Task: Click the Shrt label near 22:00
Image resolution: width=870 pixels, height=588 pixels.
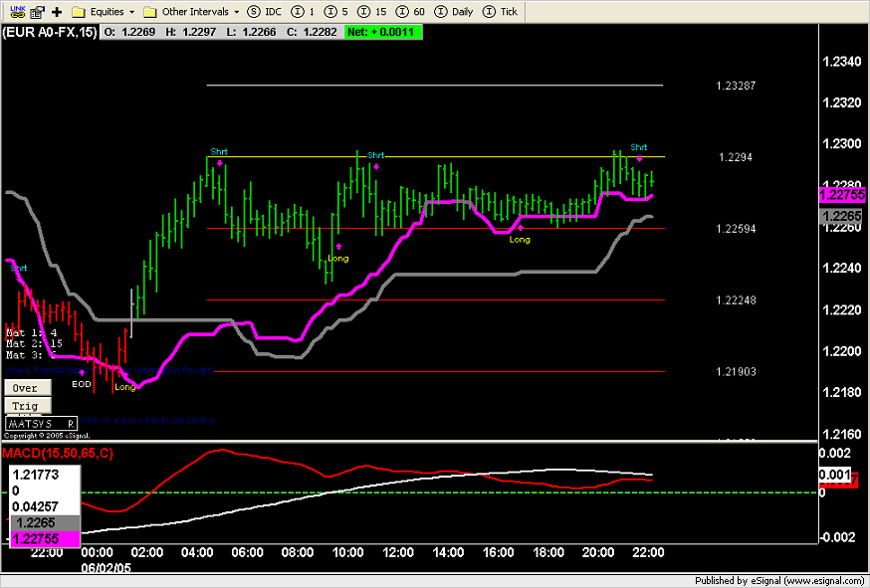Action: 639,147
